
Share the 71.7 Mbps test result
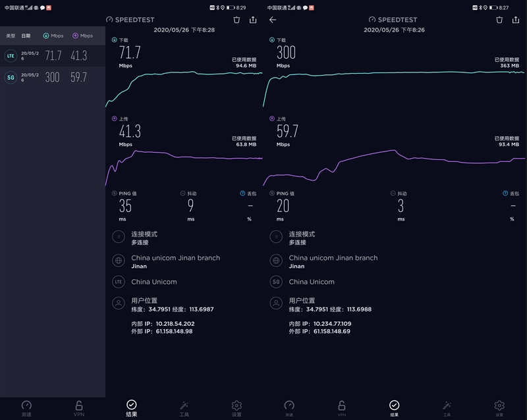tap(253, 20)
